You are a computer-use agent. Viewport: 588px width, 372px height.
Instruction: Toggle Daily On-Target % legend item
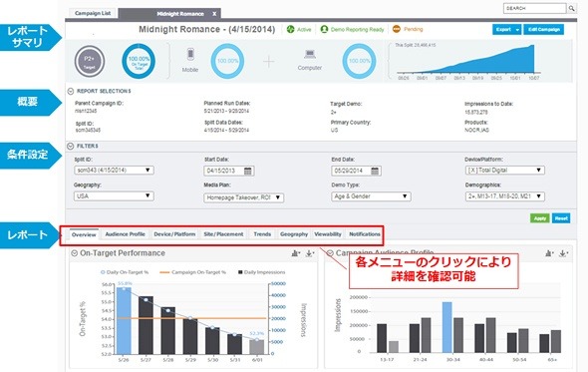pyautogui.click(x=125, y=272)
